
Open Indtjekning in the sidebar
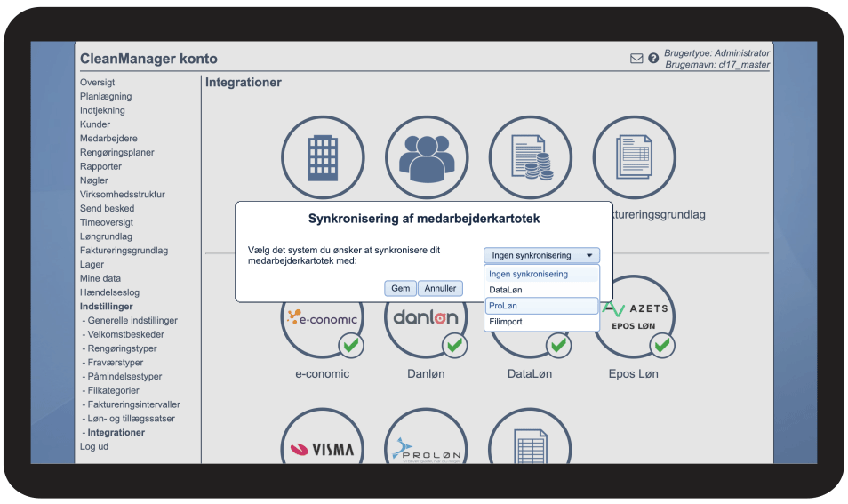[102, 110]
